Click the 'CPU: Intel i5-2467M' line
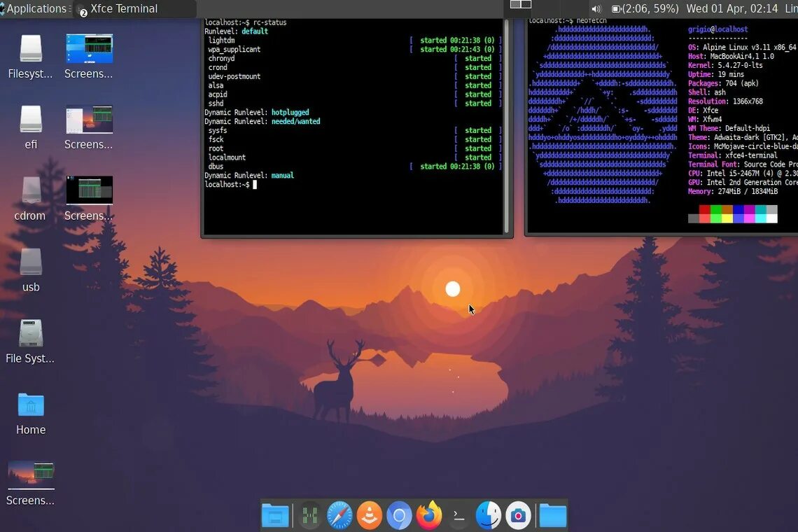 (743, 174)
